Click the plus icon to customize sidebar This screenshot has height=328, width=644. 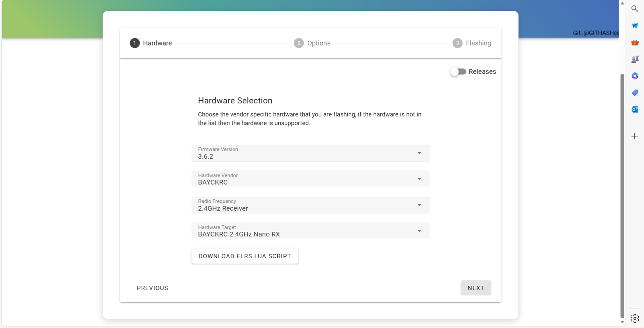tap(634, 136)
